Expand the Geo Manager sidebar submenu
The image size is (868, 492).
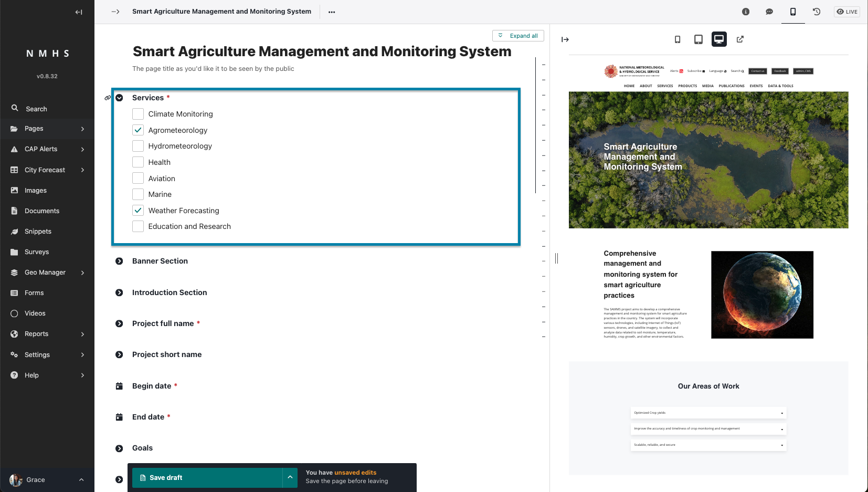click(x=82, y=273)
